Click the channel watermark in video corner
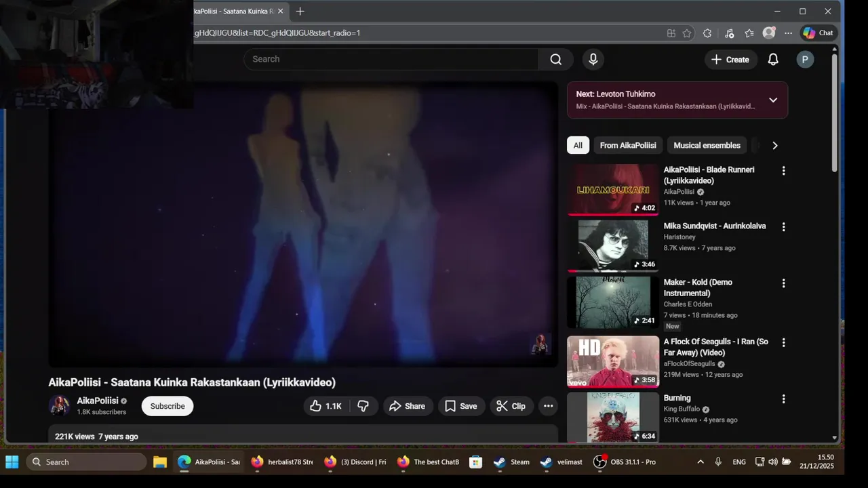868x488 pixels. click(540, 344)
